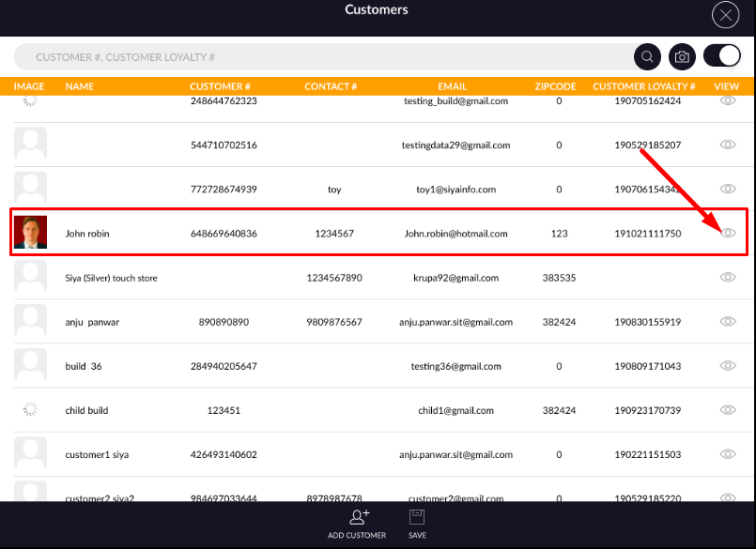
Task: View John robin's customer details
Action: pyautogui.click(x=727, y=233)
